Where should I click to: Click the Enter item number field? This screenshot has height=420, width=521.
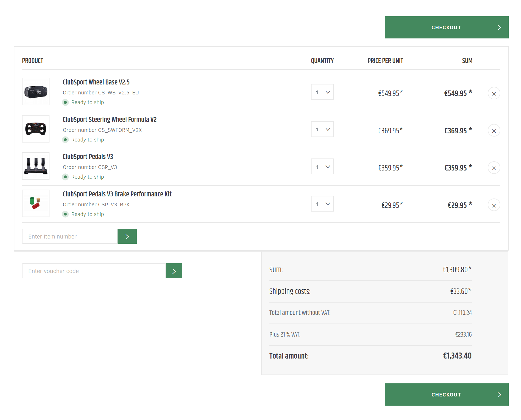point(70,236)
